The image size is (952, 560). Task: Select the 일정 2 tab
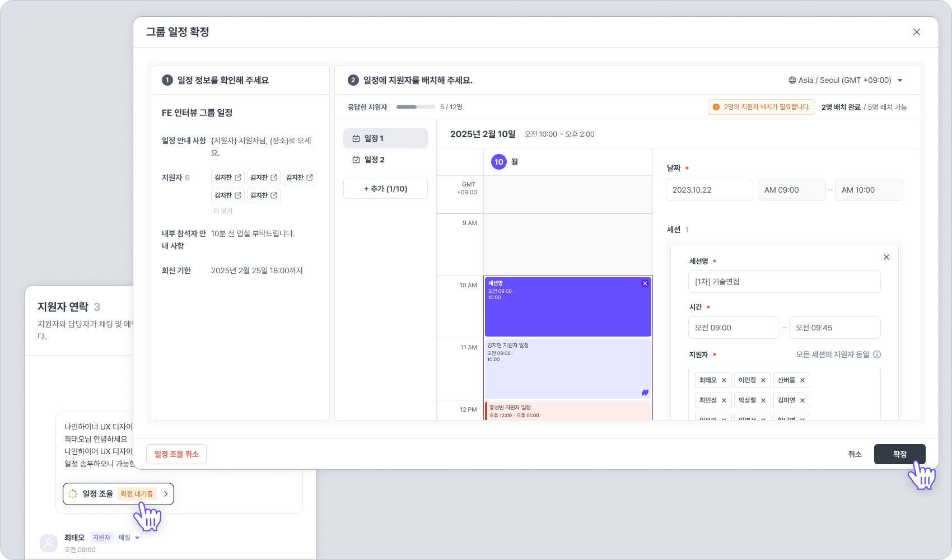[x=385, y=160]
